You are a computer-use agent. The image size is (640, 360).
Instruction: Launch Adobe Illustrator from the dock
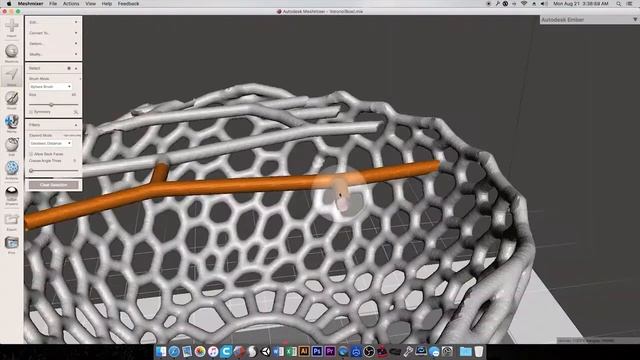coord(304,351)
